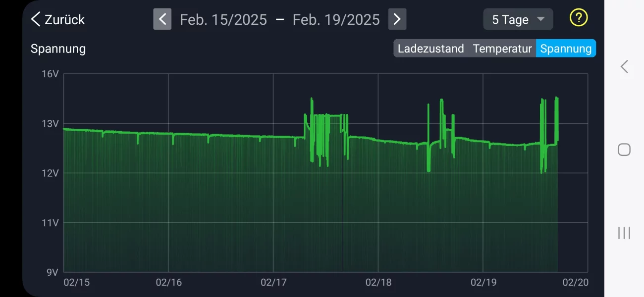
Task: Tap the 02/16 label on the time axis
Action: click(168, 283)
